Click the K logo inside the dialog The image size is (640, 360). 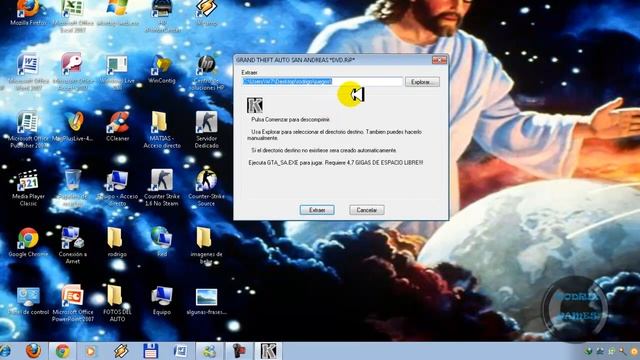pyautogui.click(x=255, y=105)
